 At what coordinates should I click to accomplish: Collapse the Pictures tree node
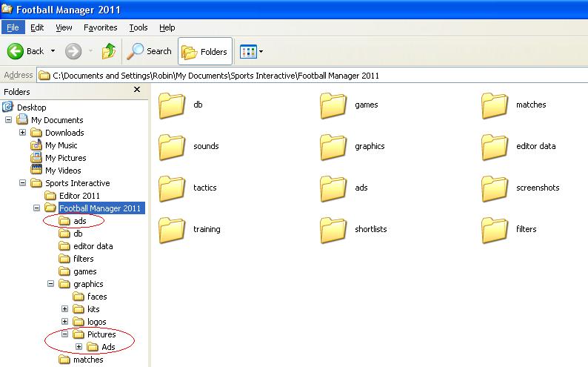tap(65, 334)
